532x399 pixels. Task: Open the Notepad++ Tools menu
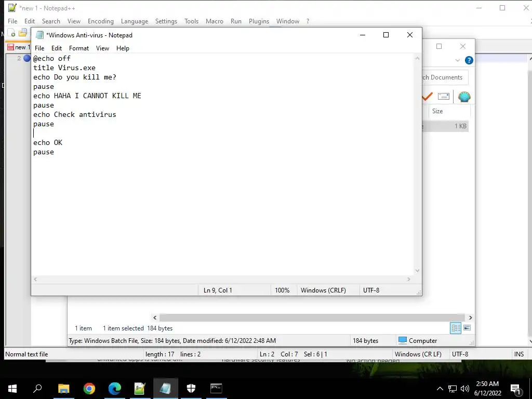point(191,21)
